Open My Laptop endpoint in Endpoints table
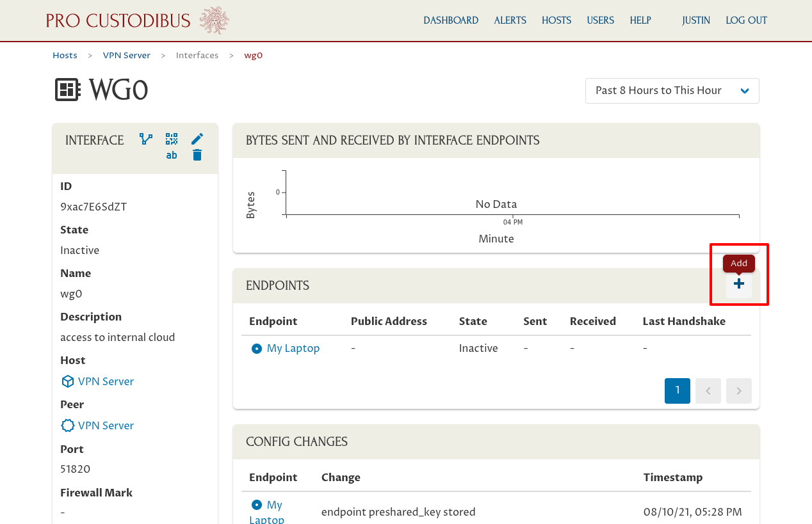The image size is (812, 524). click(x=293, y=349)
